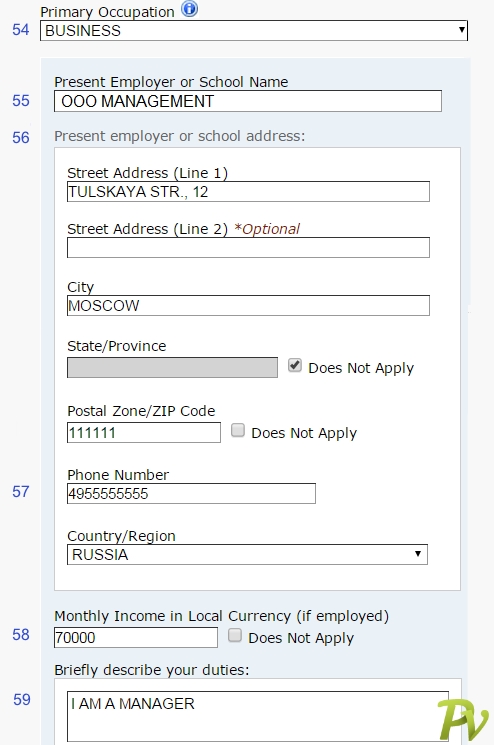Open the Country/Region dropdown showing RUSSIA

[x=247, y=554]
